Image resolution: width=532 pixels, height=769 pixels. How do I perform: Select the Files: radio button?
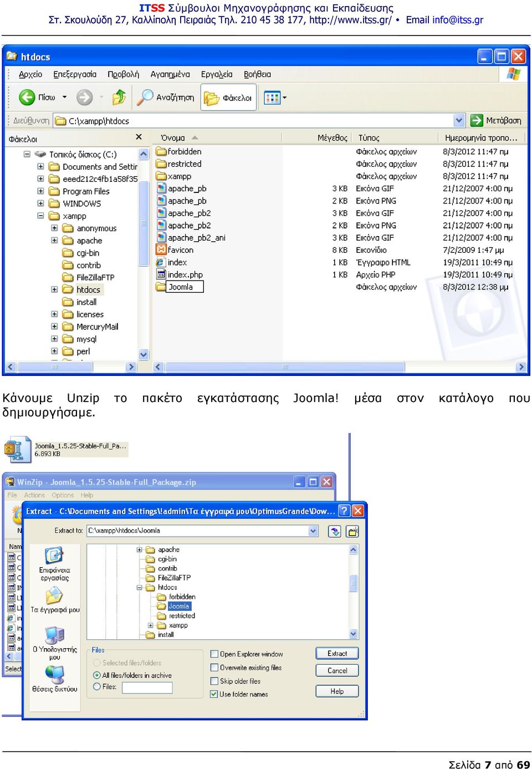97,686
